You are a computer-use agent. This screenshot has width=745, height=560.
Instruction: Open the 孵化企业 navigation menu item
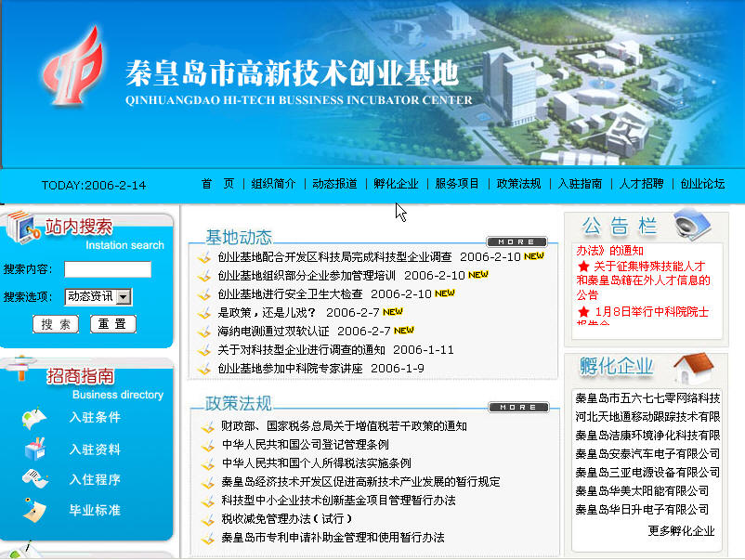point(396,184)
